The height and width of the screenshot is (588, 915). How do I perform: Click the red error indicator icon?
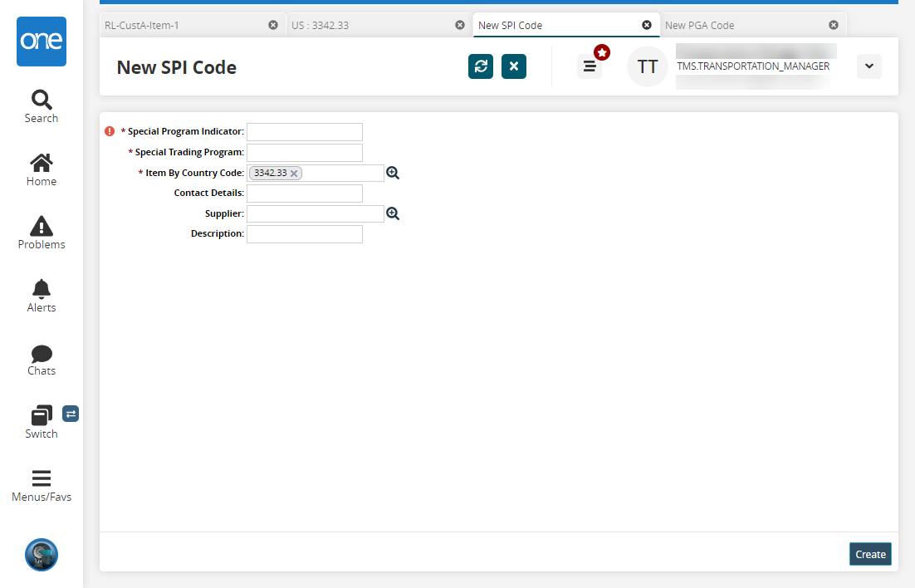(110, 131)
